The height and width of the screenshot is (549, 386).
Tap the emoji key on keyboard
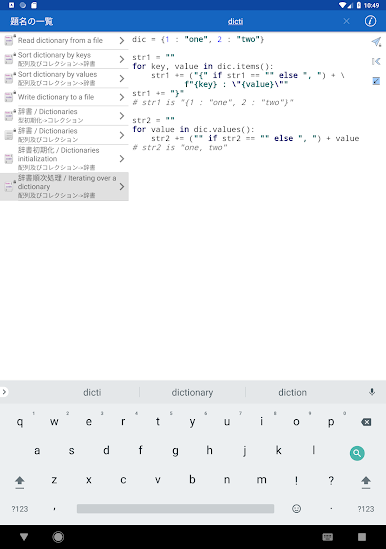[296, 509]
